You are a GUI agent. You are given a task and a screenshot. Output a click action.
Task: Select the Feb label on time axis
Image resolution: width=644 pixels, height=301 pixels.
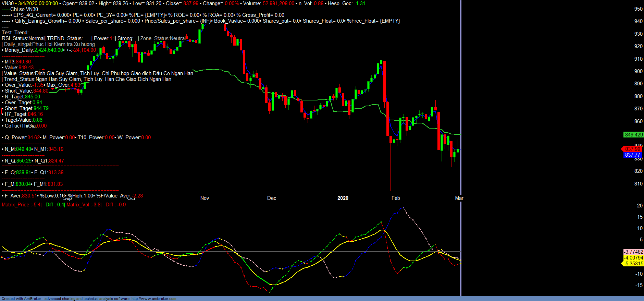[396, 198]
